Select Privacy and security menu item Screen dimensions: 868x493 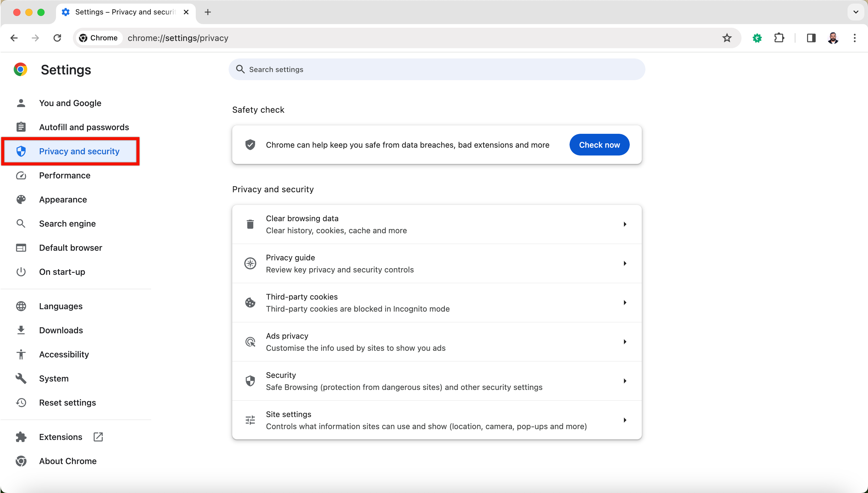79,151
